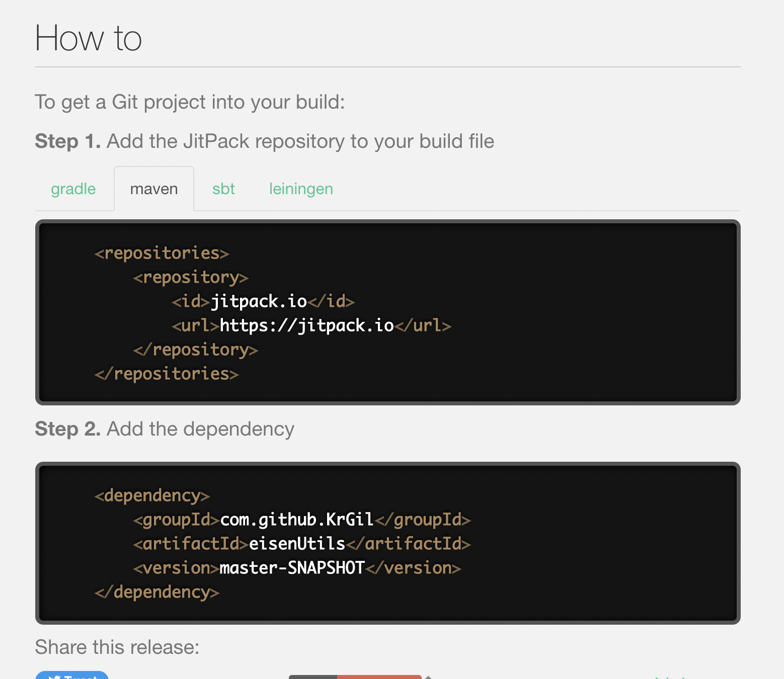This screenshot has width=784, height=679.
Task: Click the 'Step 2.' Add the dependency text
Action: tap(165, 429)
